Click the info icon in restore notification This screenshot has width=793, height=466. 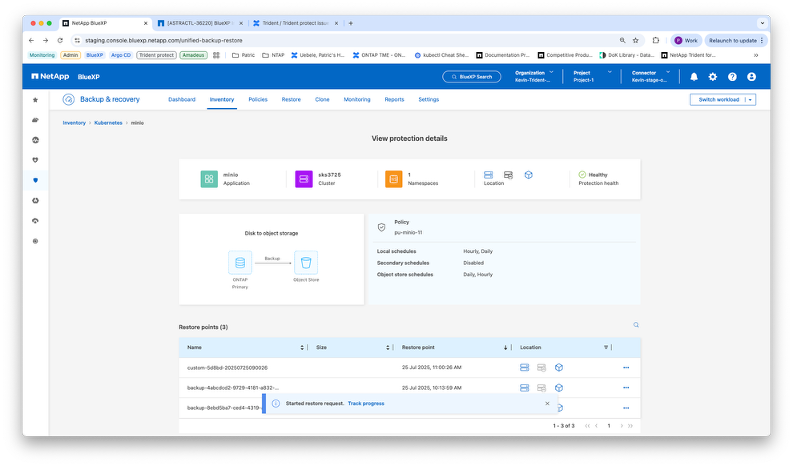(x=276, y=403)
